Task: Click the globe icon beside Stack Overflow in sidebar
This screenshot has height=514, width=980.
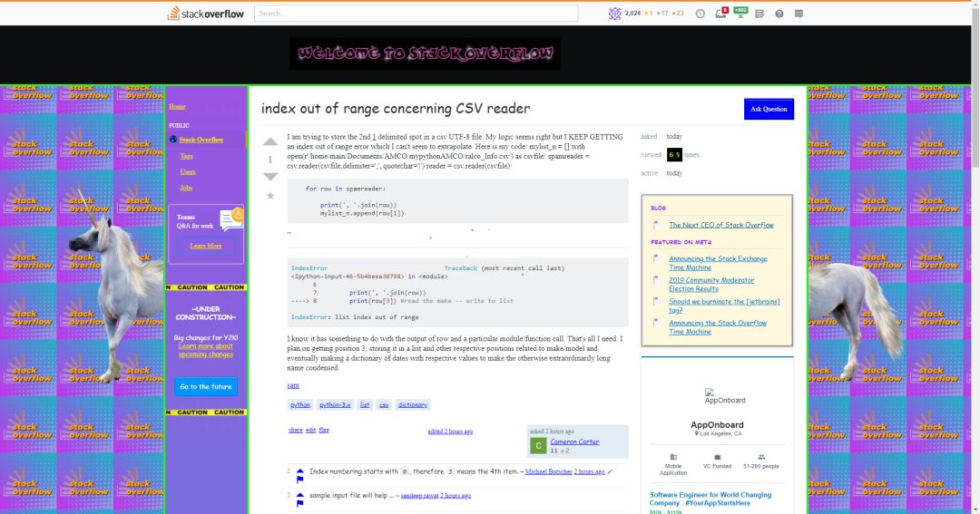Action: coord(173,140)
